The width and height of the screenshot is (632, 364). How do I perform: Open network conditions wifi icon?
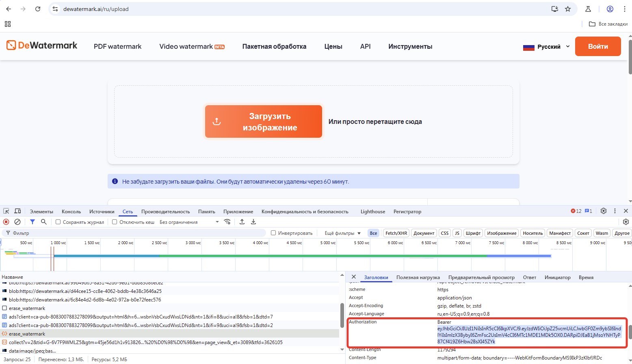point(227,222)
